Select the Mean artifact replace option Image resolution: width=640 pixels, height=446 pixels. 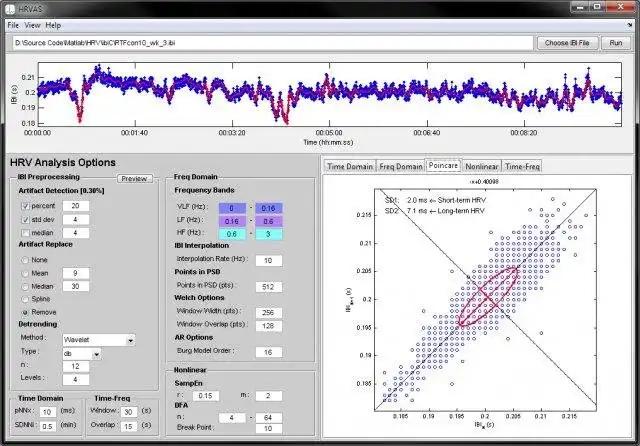25,273
